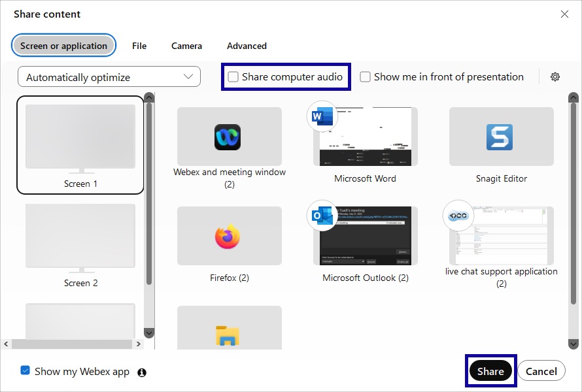Go to the Advanced tab
The height and width of the screenshot is (392, 582).
point(247,46)
